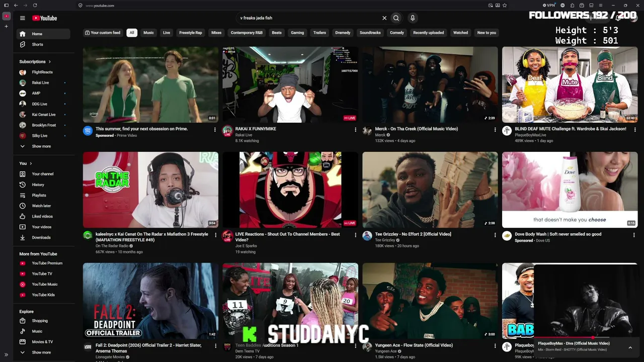Screen dimensions: 644x362
Task: Bookmark this page with the star icon
Action: [505, 6]
